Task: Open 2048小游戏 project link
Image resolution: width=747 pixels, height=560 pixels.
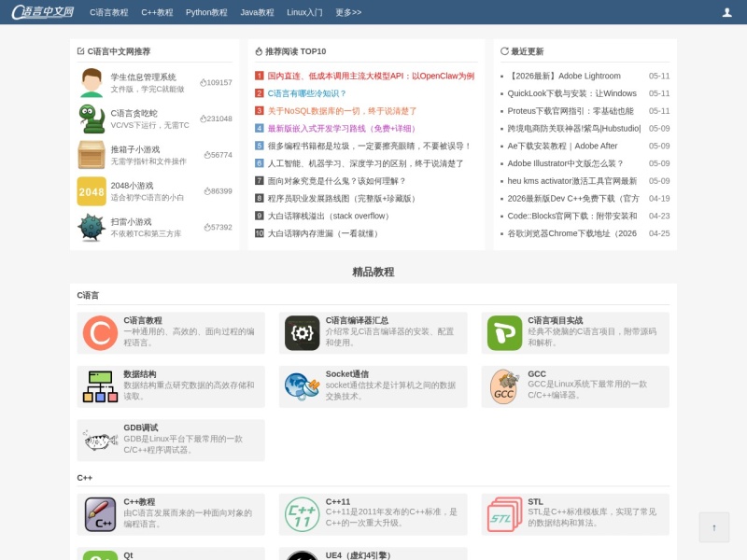Action: tap(132, 185)
